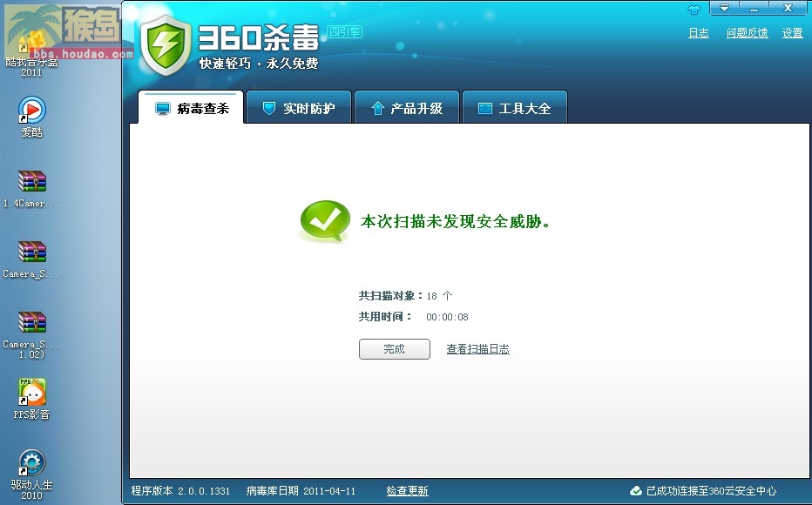
Task: Click the 病毒库日期 2011-04-11 text
Action: click(x=301, y=490)
